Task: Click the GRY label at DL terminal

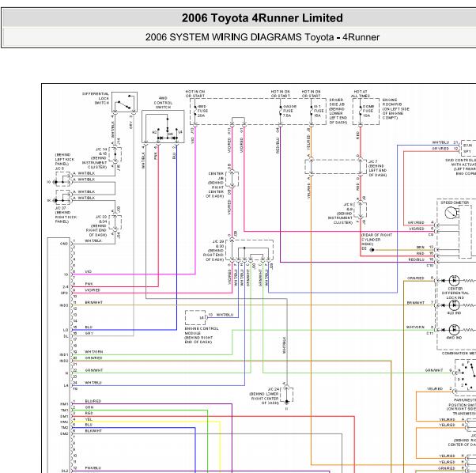Action: coord(89,333)
